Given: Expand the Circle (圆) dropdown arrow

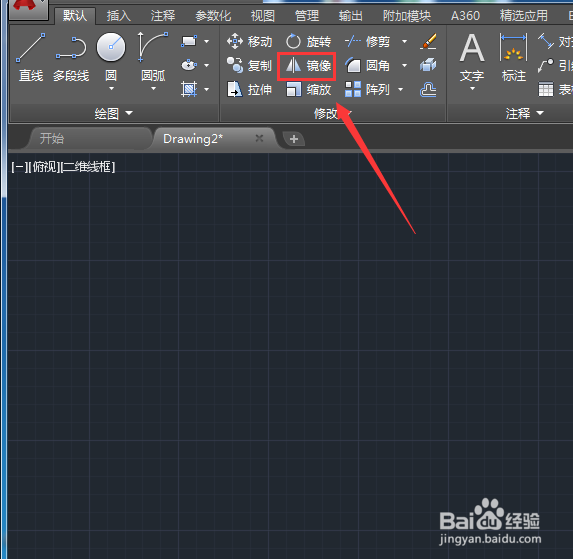Looking at the screenshot, I should coord(111,88).
